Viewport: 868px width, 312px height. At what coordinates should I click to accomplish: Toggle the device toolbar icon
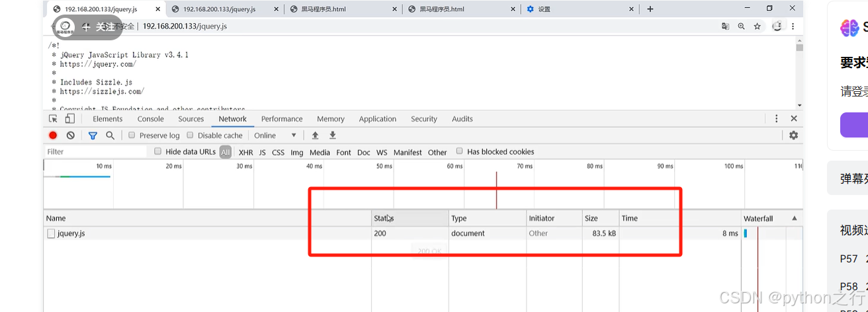[69, 119]
